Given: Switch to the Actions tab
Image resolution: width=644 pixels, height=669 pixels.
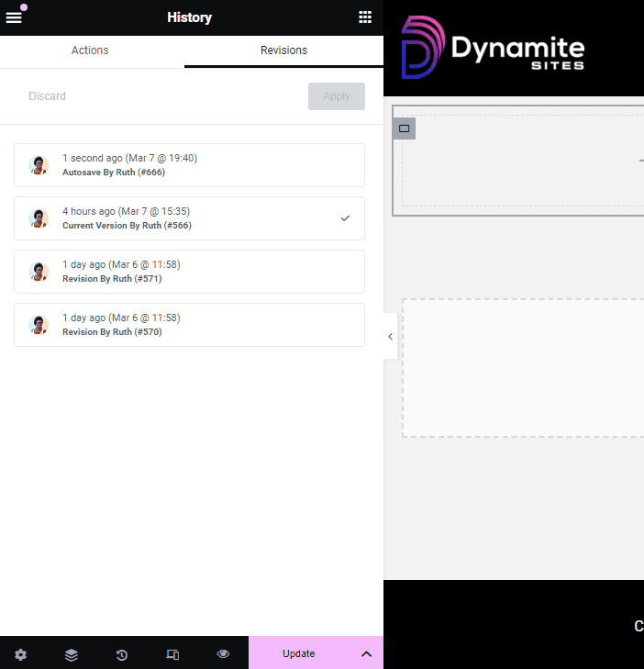Looking at the screenshot, I should pos(90,50).
